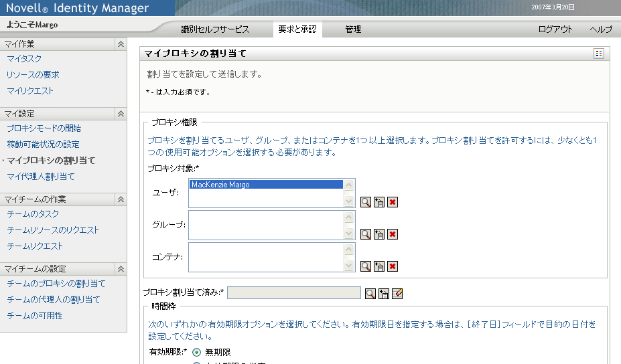Open the 管理 tab
The height and width of the screenshot is (364, 621).
click(353, 29)
